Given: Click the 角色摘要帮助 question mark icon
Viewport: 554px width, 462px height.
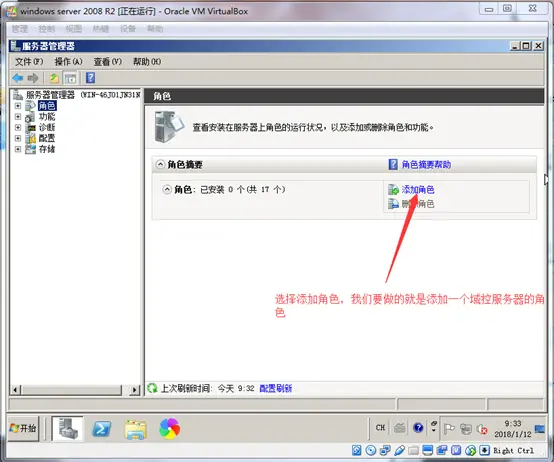Looking at the screenshot, I should point(393,164).
